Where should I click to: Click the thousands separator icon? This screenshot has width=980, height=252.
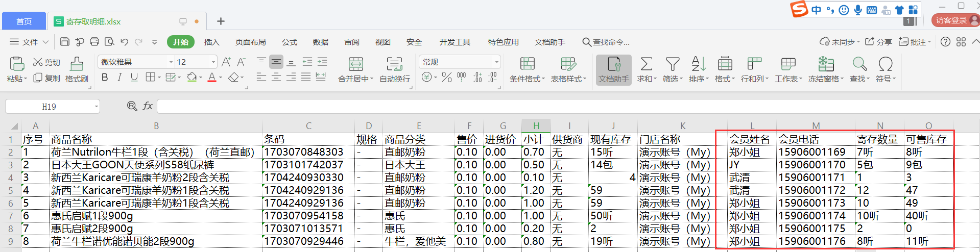pos(462,77)
